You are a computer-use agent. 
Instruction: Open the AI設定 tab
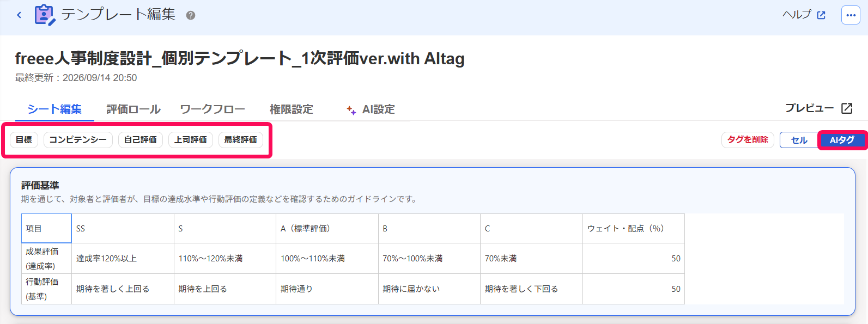click(x=371, y=109)
